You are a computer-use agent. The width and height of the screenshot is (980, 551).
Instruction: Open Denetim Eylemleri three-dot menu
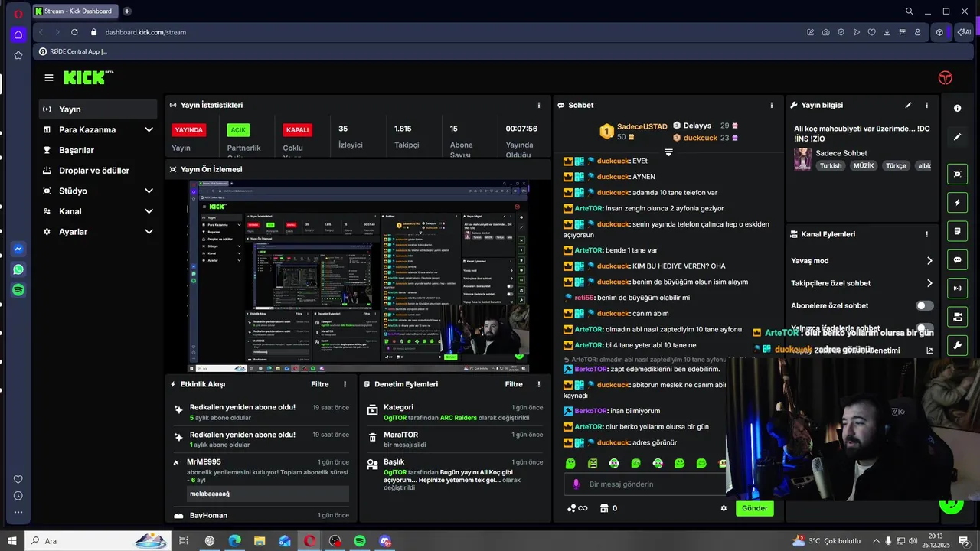[539, 384]
